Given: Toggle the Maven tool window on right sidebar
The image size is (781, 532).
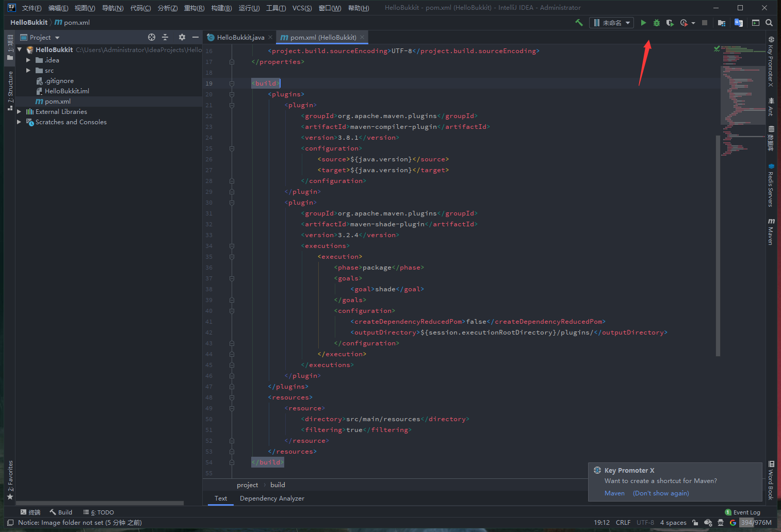Looking at the screenshot, I should click(x=771, y=232).
